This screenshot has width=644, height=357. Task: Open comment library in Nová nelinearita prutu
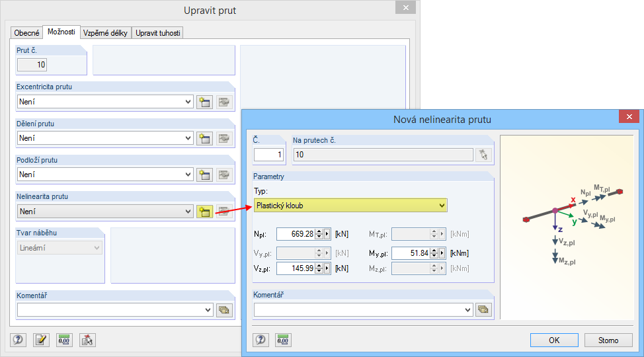click(483, 309)
